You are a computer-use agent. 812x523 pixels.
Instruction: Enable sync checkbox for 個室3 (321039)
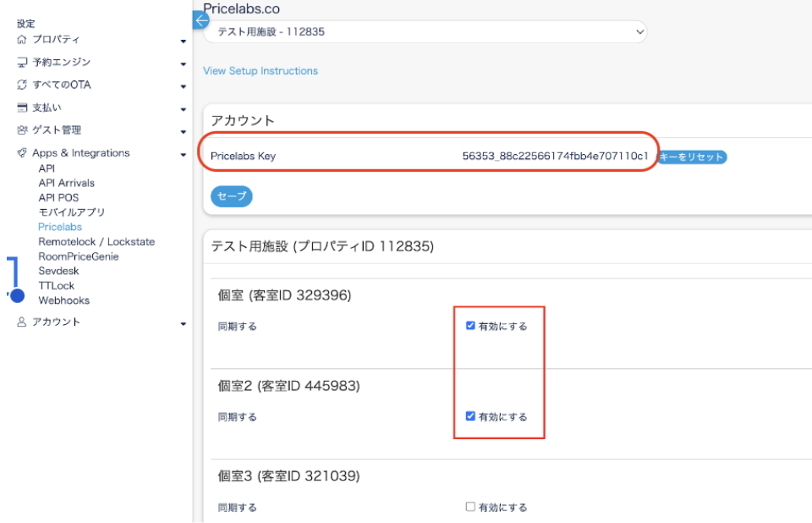point(470,507)
